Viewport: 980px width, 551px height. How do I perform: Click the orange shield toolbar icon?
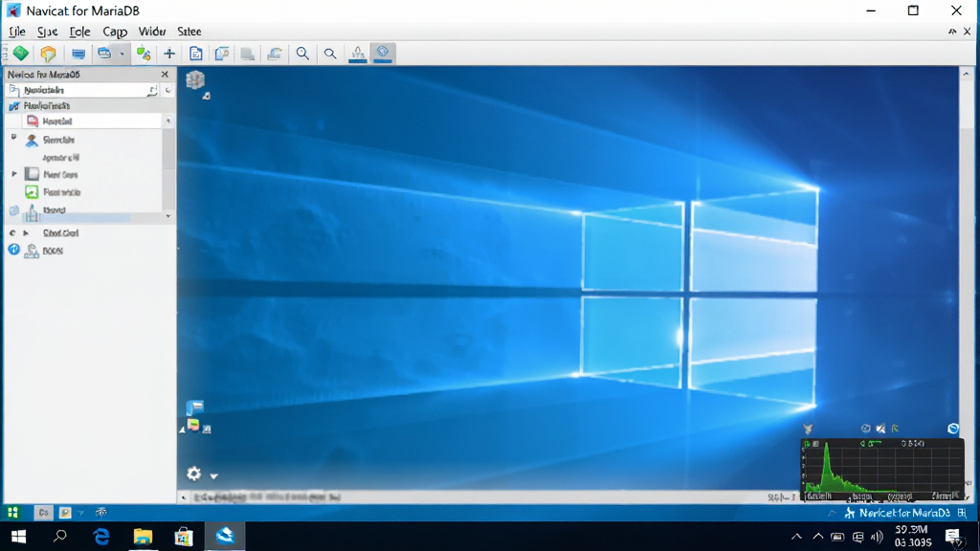[48, 54]
